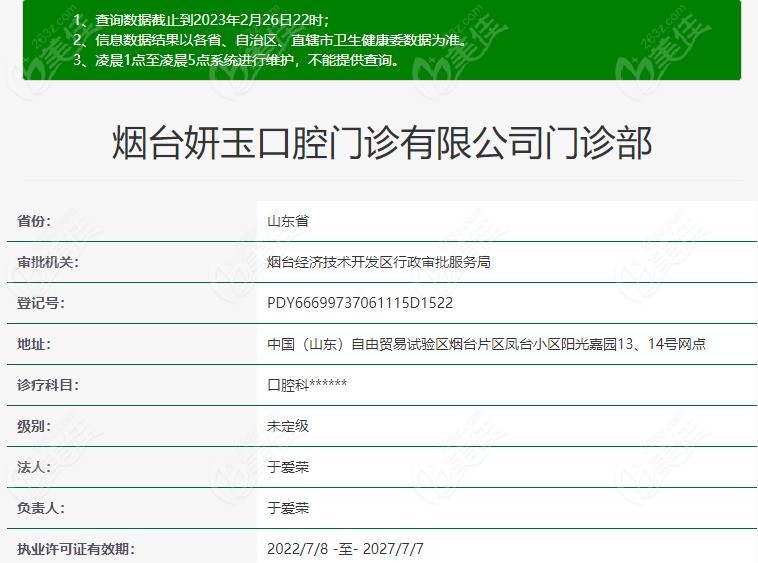Select 于爱荣 in the 法人 row
The width and height of the screenshot is (758, 563).
[x=288, y=467]
